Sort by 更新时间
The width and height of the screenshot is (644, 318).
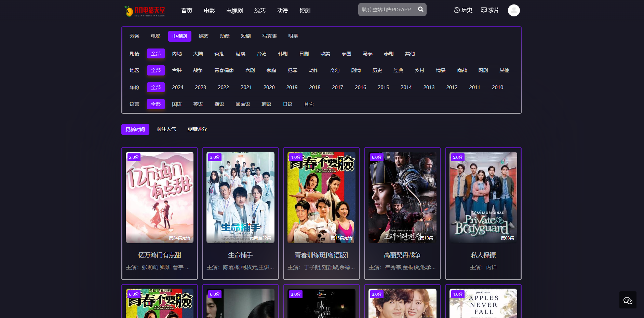pos(135,129)
